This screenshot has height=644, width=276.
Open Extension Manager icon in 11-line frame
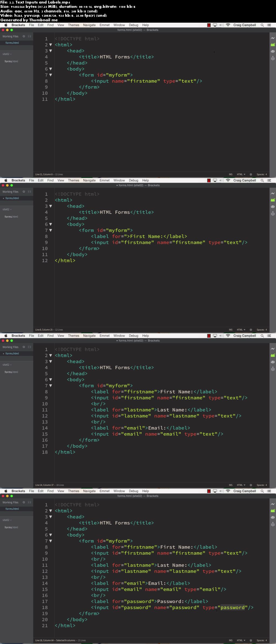pos(273,45)
